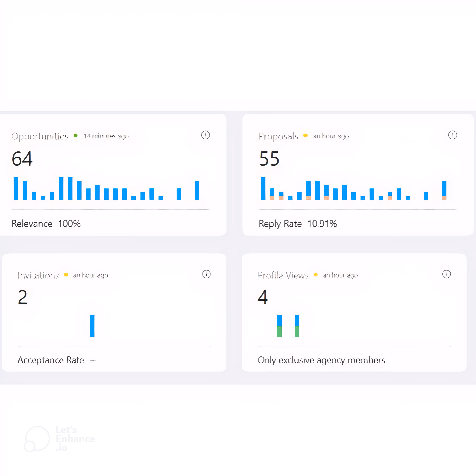Click the first bar in Opportunities chart
The height and width of the screenshot is (476, 476).
pos(16,188)
